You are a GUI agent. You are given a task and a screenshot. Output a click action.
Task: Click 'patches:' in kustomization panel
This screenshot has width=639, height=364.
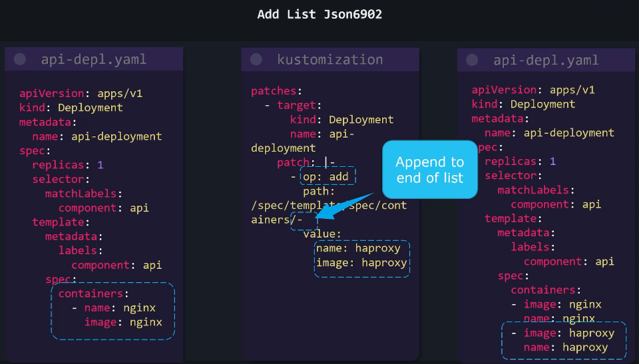(x=276, y=91)
